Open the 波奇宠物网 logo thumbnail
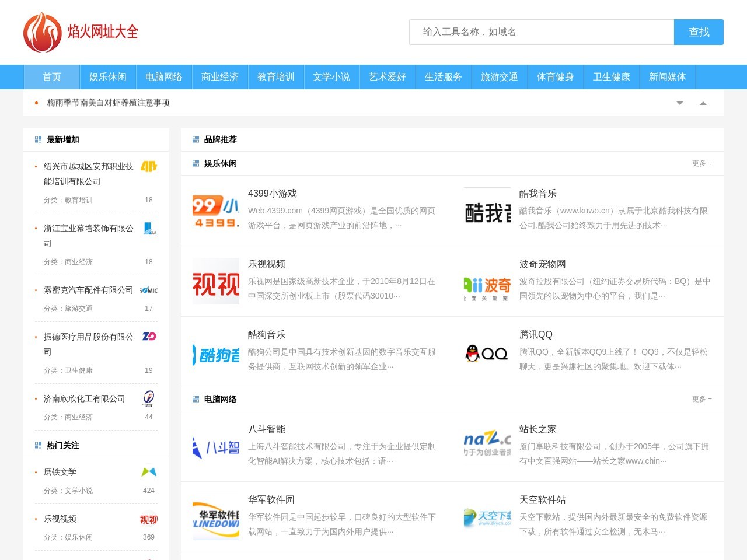Viewport: 747px width, 560px height. 487,281
